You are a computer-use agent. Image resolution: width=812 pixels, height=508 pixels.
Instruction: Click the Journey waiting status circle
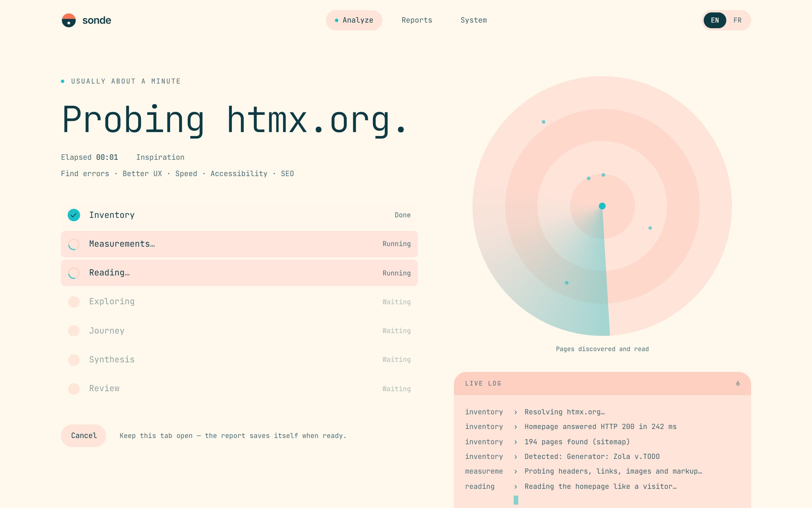pyautogui.click(x=74, y=330)
